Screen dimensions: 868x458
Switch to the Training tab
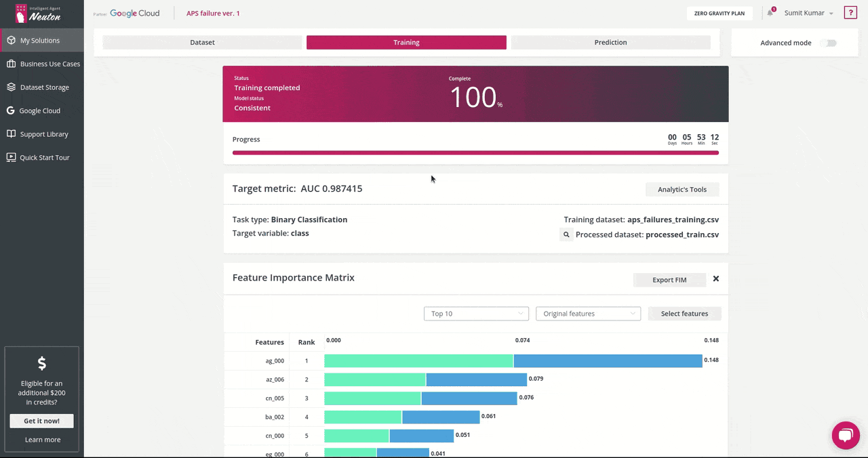(x=406, y=42)
